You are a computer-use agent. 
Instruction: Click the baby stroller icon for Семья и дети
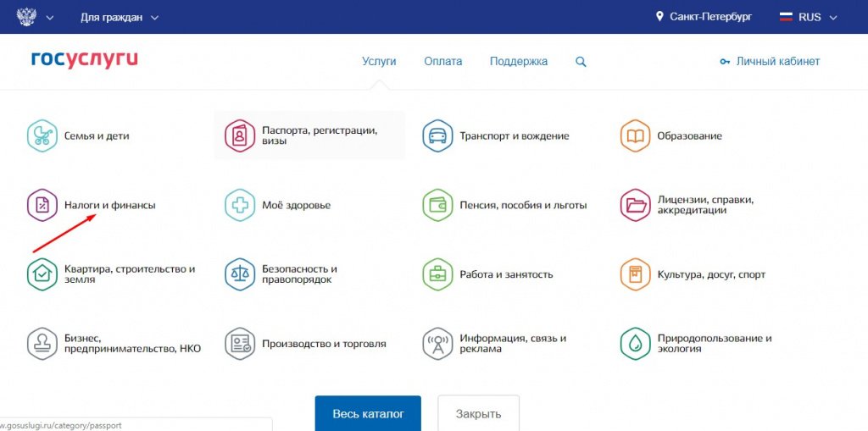click(x=42, y=135)
